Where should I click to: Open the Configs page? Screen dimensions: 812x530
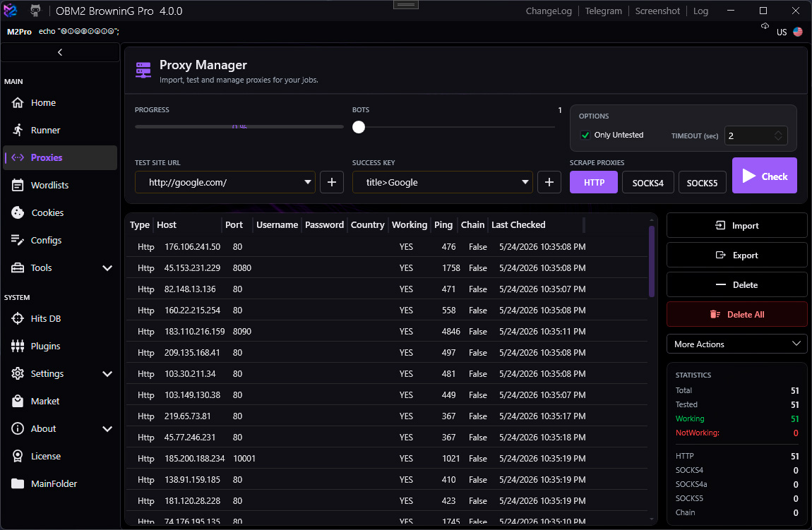point(60,240)
